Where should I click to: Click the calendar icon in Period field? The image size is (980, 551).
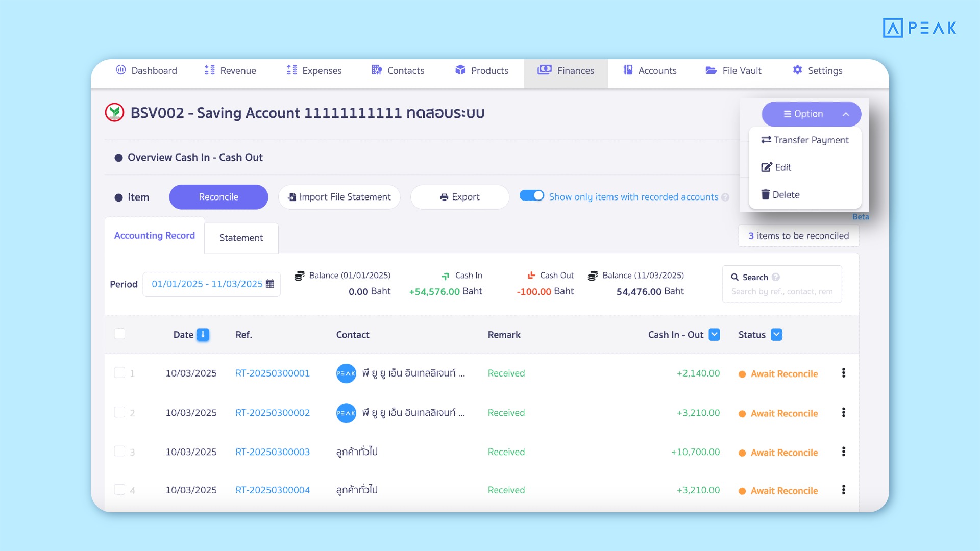[x=270, y=284]
